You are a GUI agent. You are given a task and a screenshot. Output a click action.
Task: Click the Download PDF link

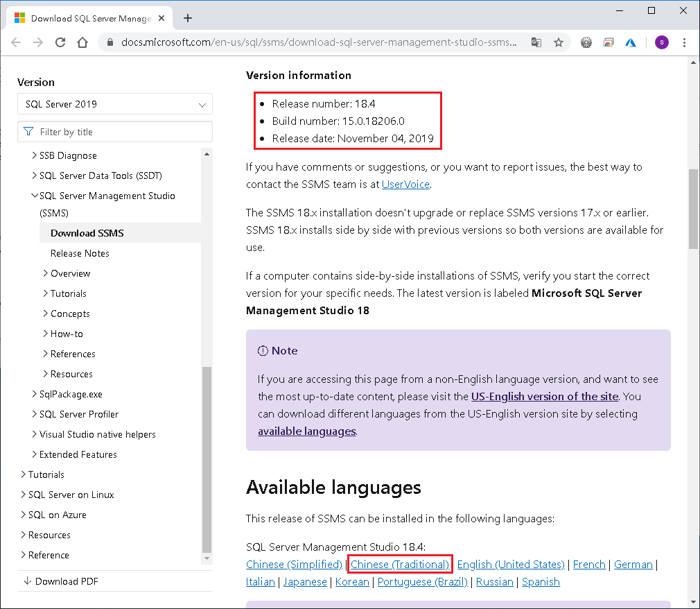(x=67, y=581)
